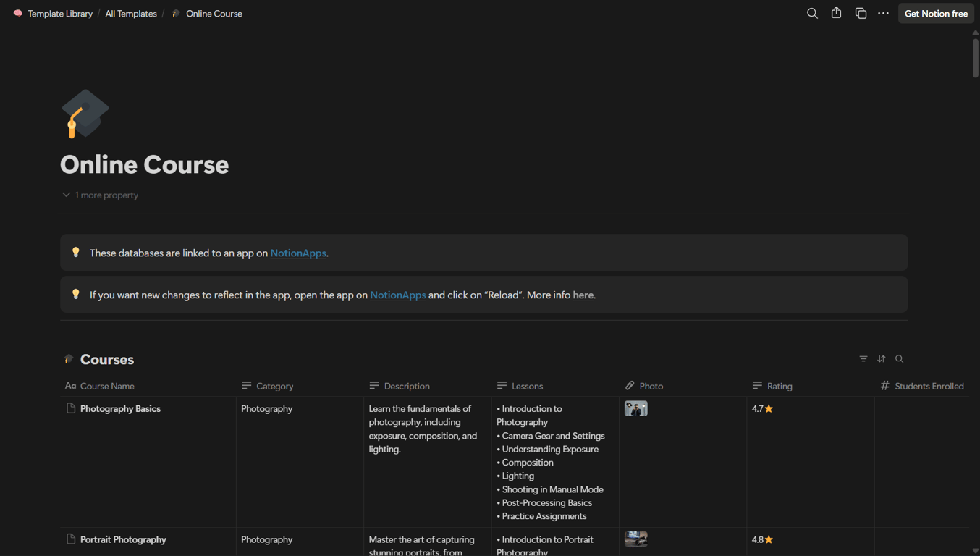Open the Students Enrolled column header menu
Screen dimensions: 980x556
[x=922, y=386]
